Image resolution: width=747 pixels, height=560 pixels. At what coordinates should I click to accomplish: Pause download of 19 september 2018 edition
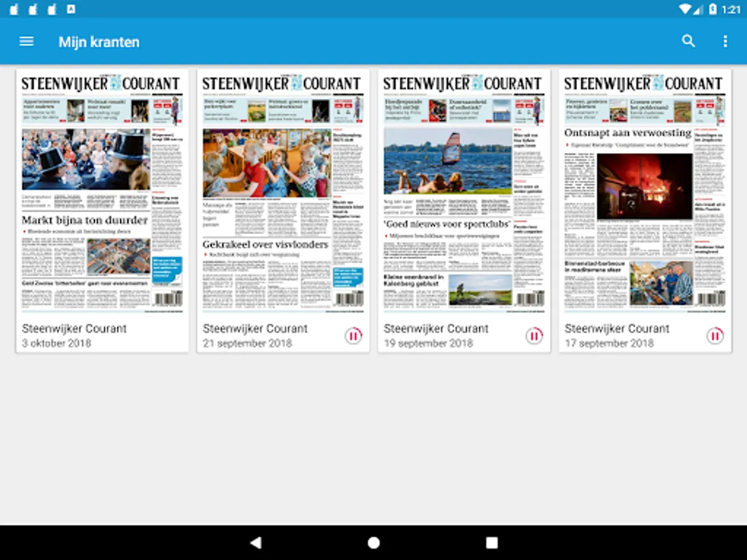click(534, 336)
